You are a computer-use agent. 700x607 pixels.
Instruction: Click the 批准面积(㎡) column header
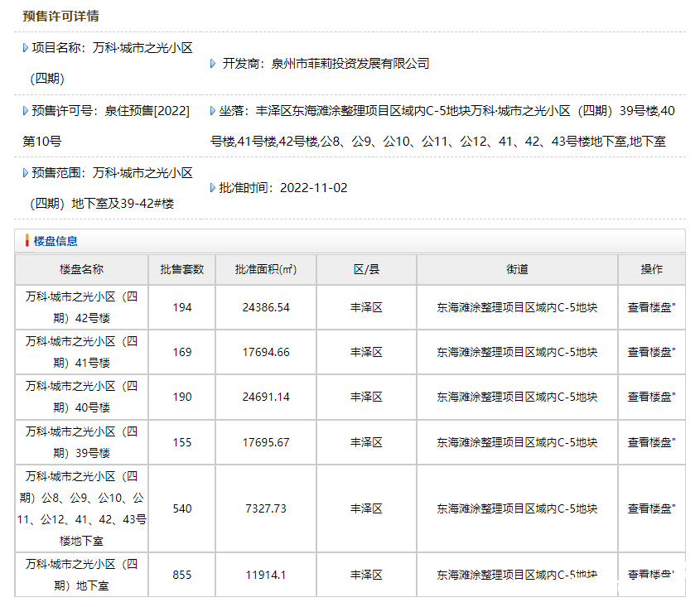(266, 269)
